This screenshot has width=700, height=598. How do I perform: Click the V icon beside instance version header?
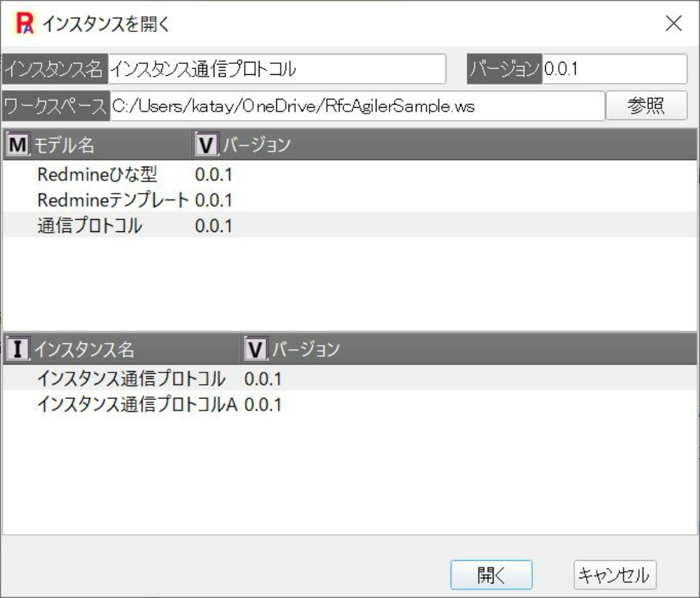[x=256, y=349]
